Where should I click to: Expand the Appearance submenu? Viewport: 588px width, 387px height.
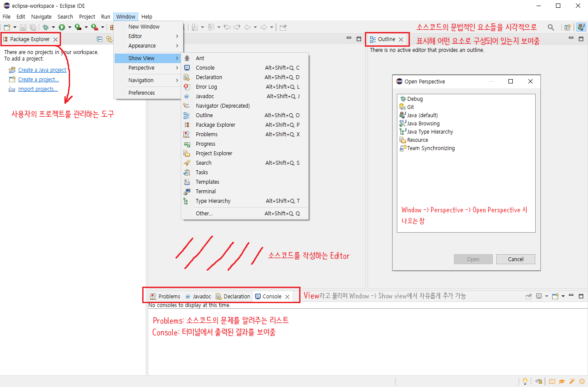[x=149, y=46]
